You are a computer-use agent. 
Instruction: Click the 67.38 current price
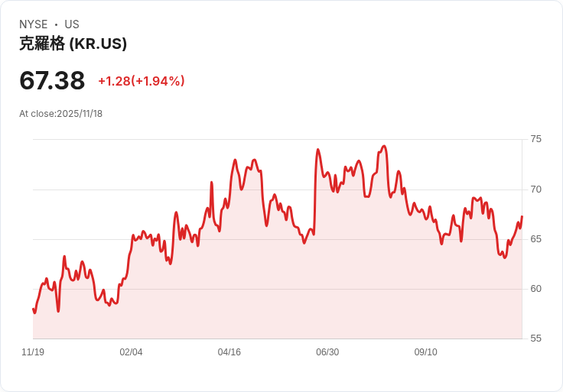[52, 80]
